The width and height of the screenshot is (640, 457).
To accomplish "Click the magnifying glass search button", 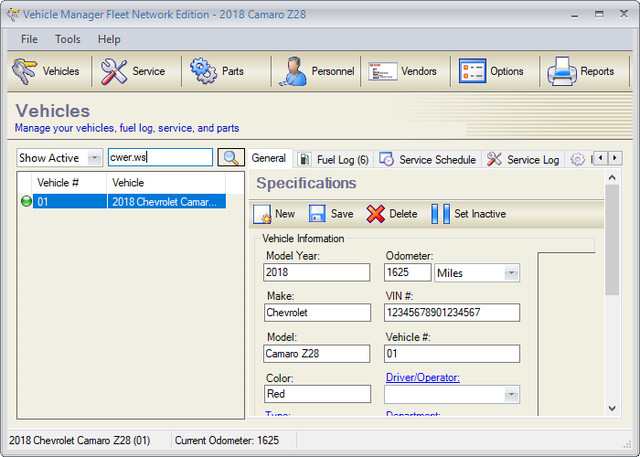I will click(231, 158).
